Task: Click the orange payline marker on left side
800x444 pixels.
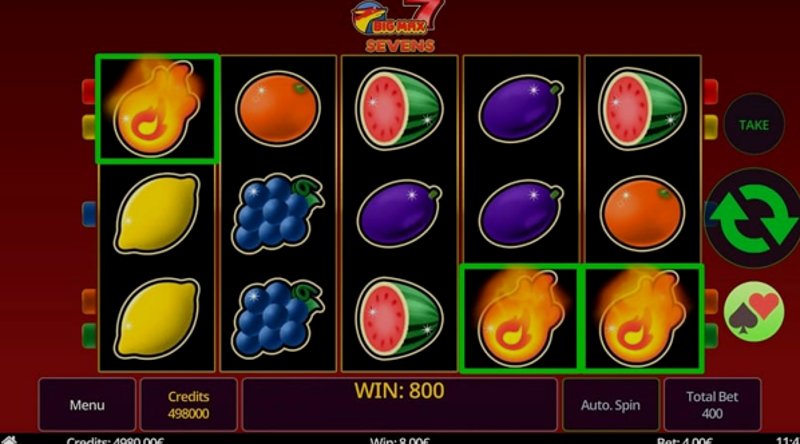Action: (89, 301)
